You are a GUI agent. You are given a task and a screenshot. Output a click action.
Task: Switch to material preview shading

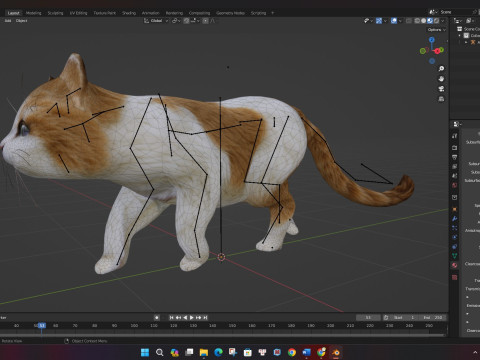430,21
